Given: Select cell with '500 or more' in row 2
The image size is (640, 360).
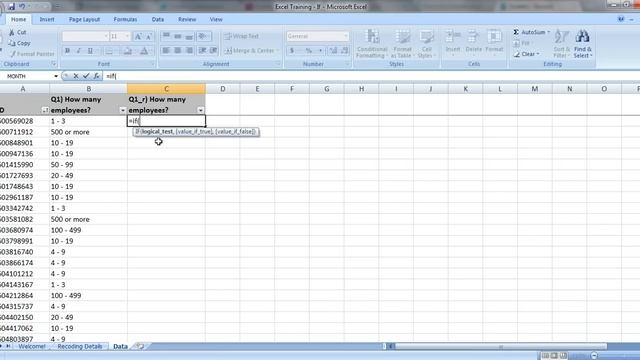Looking at the screenshot, I should 88,132.
